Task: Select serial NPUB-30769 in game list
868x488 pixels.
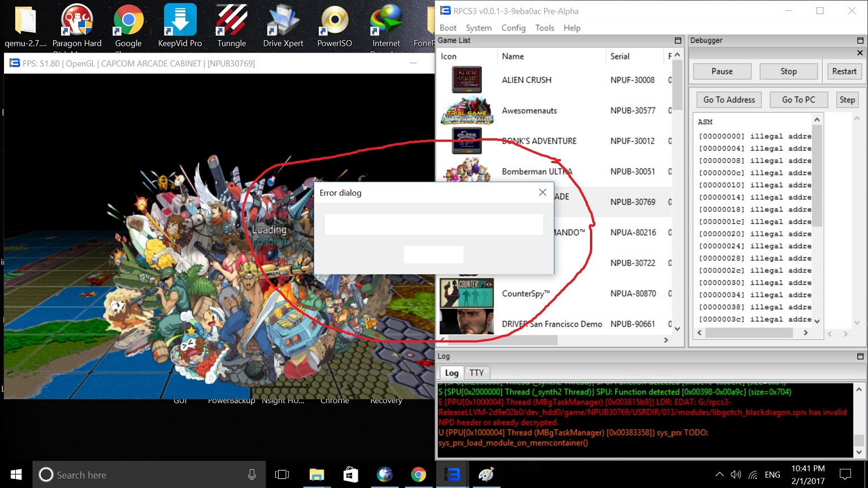Action: (633, 202)
